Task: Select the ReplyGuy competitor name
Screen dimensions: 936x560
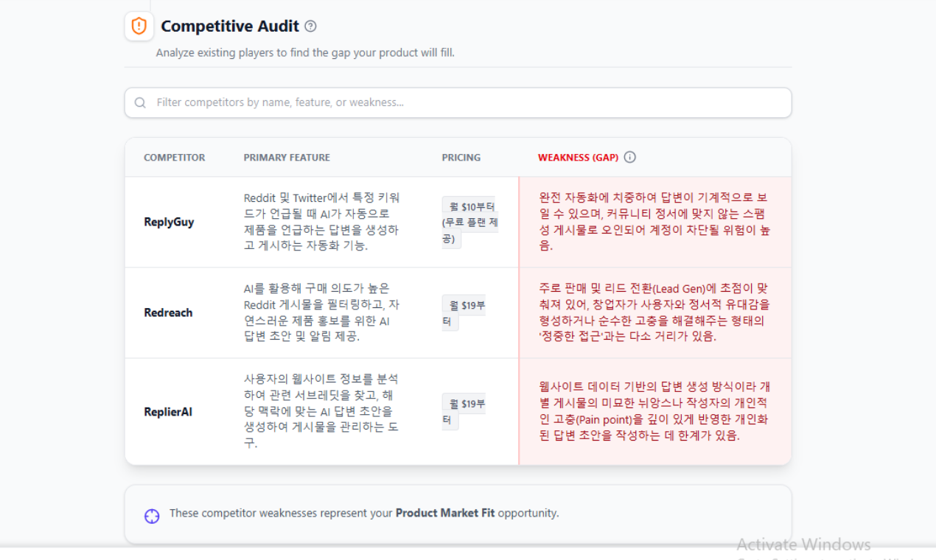Action: coord(169,222)
